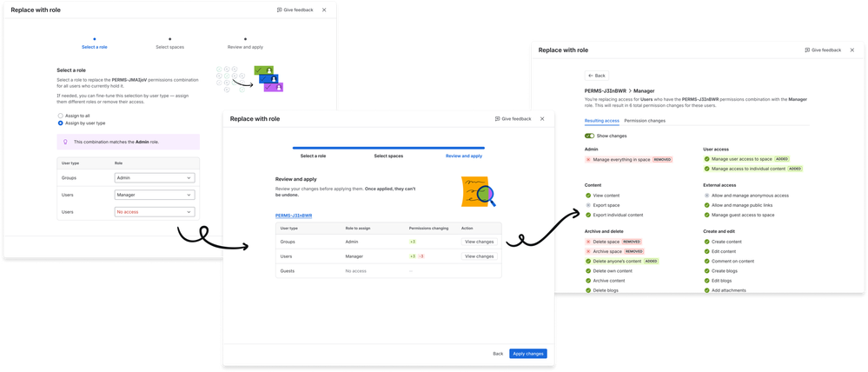The height and width of the screenshot is (372, 868).
Task: Click the +3 badge in the Groups row
Action: coord(413,242)
